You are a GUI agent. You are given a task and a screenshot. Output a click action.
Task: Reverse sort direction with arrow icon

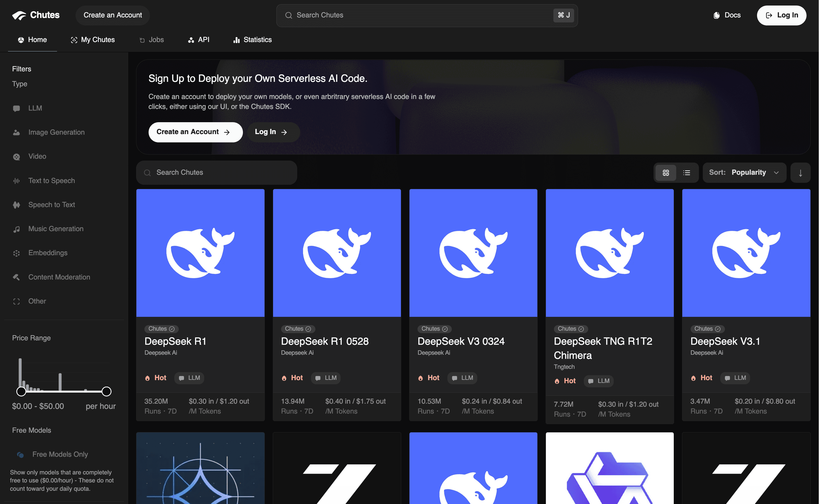tap(800, 173)
